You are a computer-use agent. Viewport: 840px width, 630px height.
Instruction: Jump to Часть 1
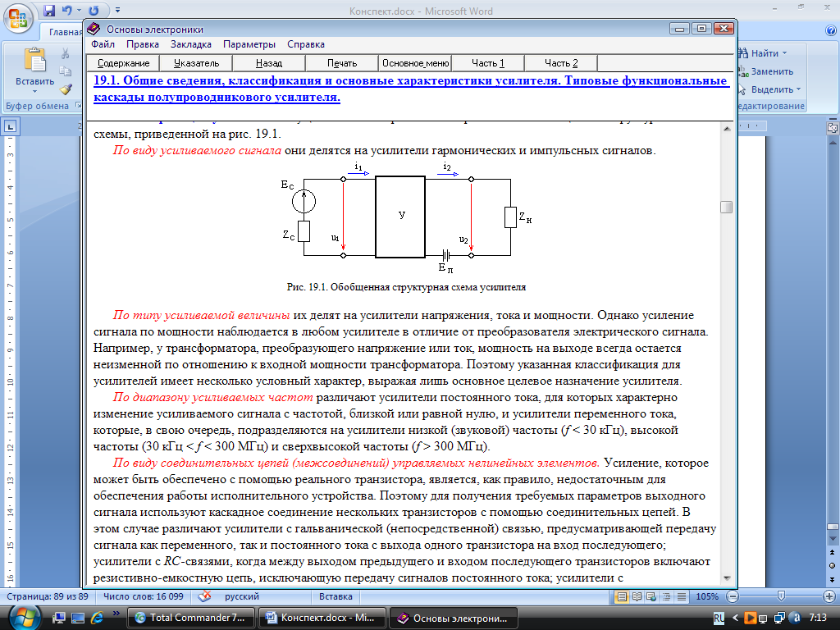click(488, 63)
